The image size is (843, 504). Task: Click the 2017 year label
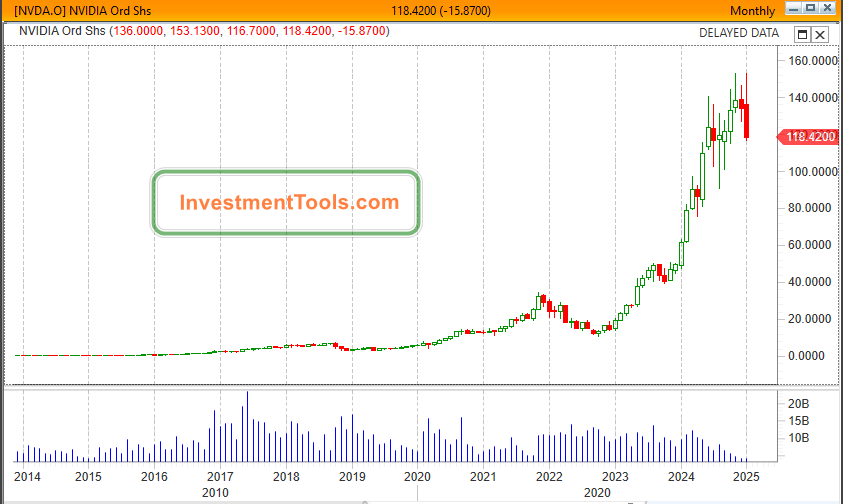coord(220,477)
